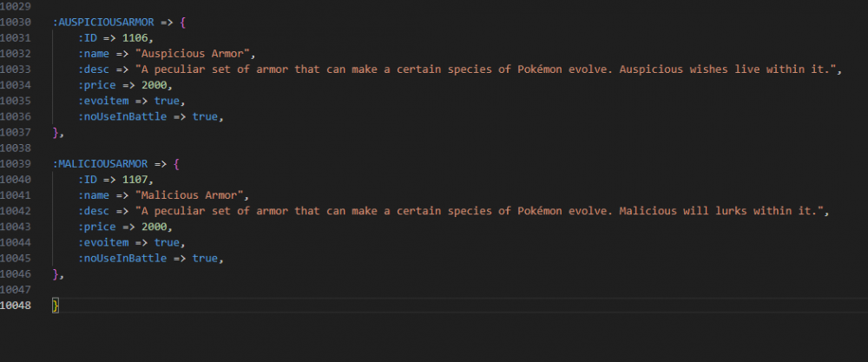
Task: Click the :evoitem key on line 10035
Action: point(103,102)
